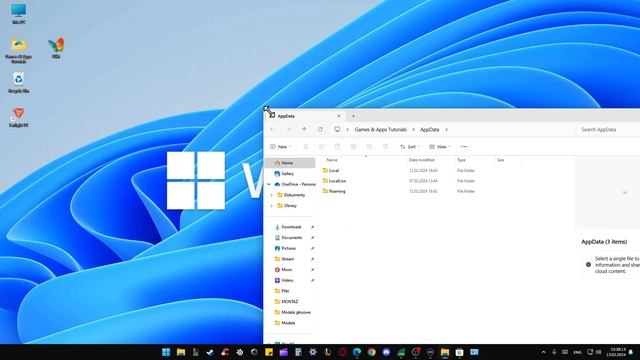Screen dimensions: 640x360
Task: Launch Google Chrome from taskbar
Action: [371, 352]
